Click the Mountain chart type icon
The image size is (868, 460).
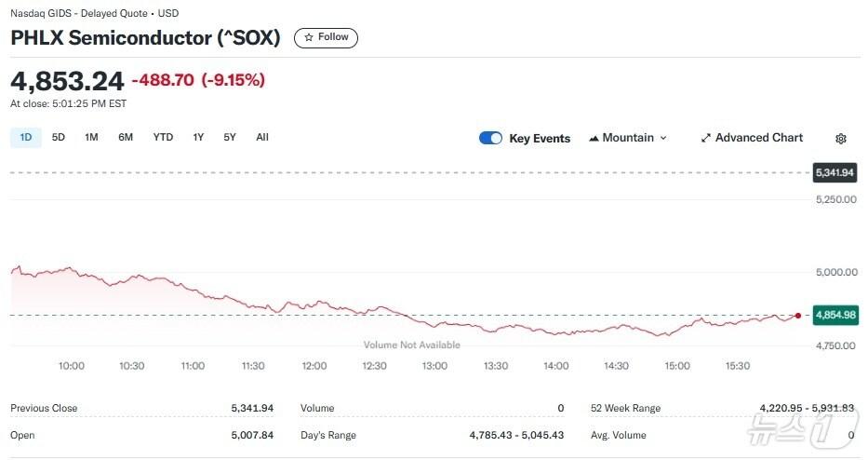click(x=594, y=139)
